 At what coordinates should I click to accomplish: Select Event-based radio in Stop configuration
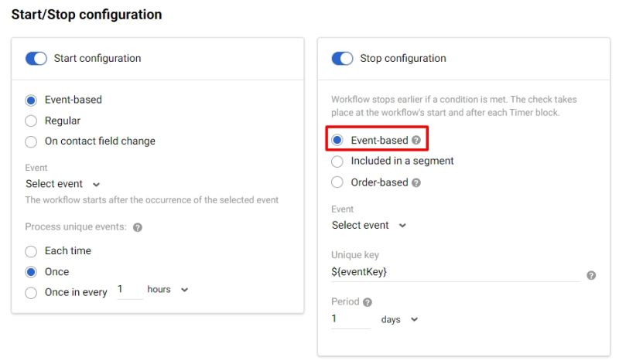click(337, 140)
